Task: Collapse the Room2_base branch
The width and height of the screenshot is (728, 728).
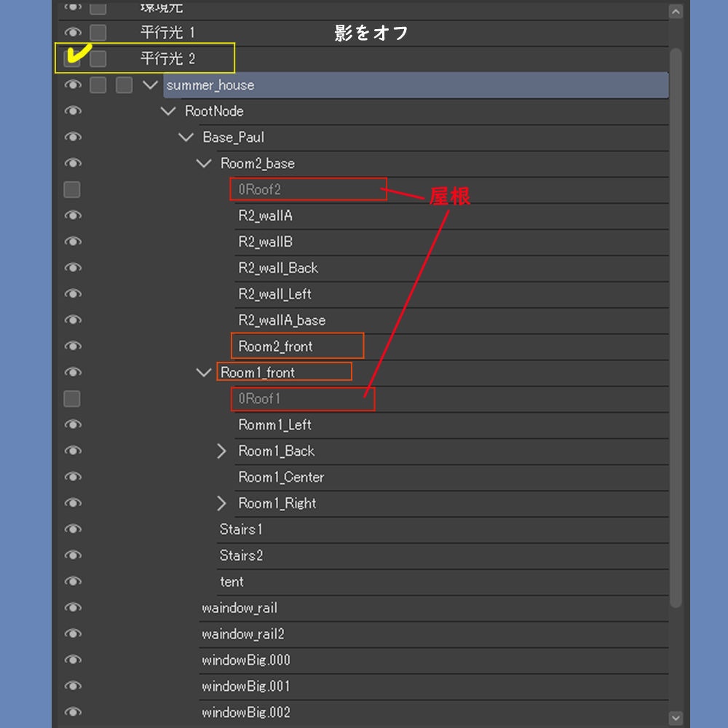Action: pyautogui.click(x=204, y=163)
